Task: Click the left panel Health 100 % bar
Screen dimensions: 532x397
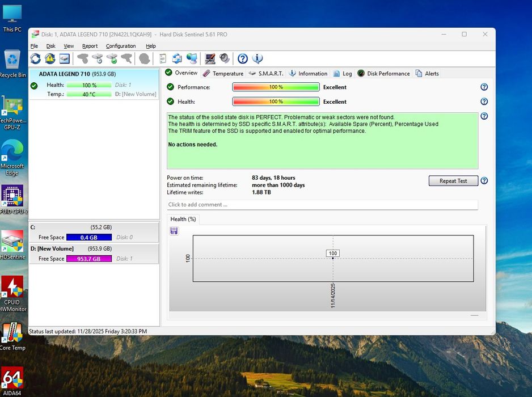Action: [89, 85]
